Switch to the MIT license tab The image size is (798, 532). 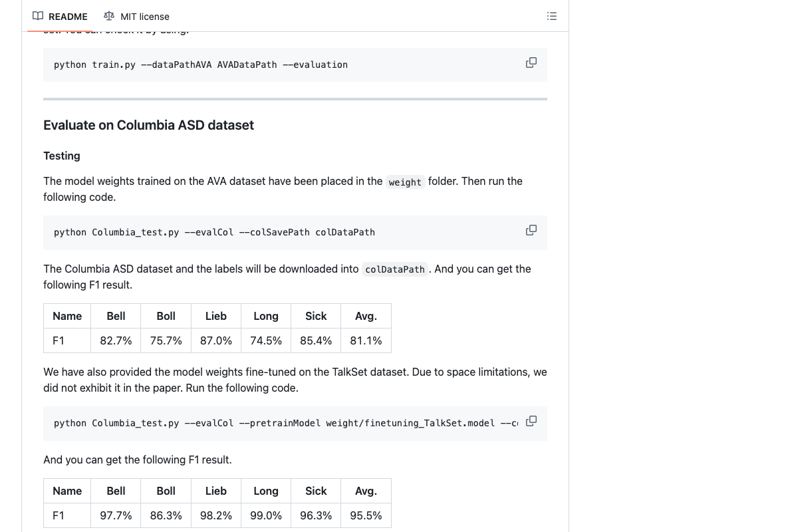tap(136, 16)
